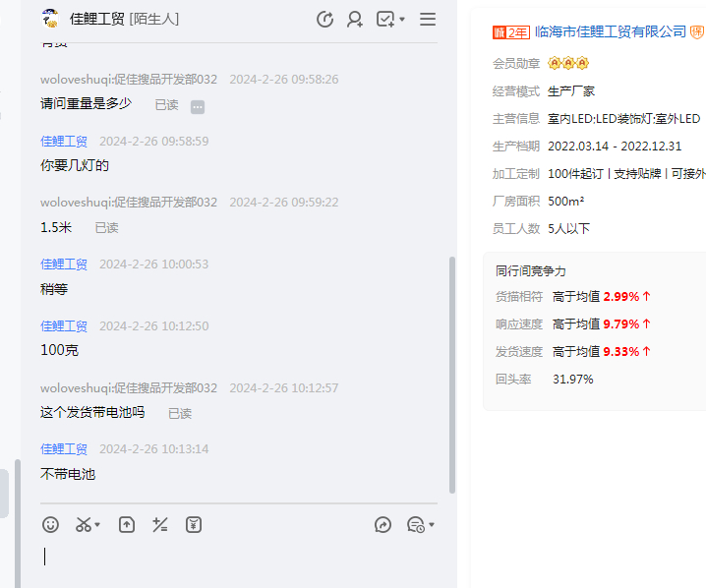Expand the screenshot scissors dropdown arrow
The height and width of the screenshot is (588, 706).
98,526
